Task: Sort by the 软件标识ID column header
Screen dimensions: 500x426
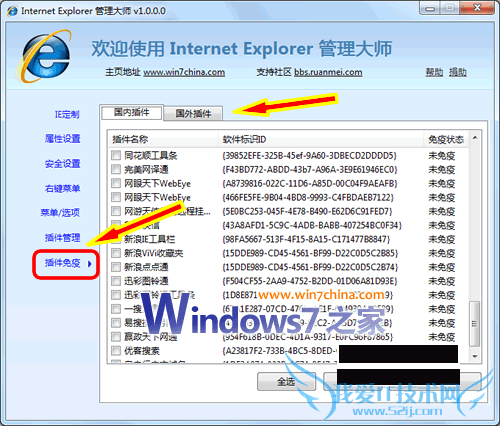Action: pos(321,139)
